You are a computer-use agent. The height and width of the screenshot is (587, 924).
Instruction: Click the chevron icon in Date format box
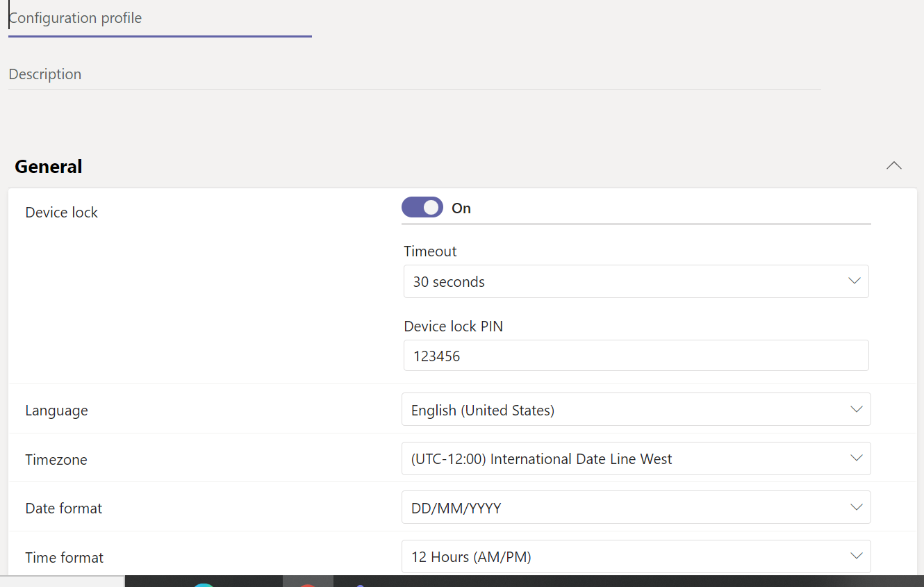tap(857, 508)
